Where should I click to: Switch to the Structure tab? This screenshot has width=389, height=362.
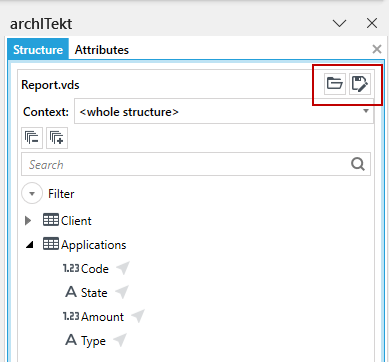[38, 50]
